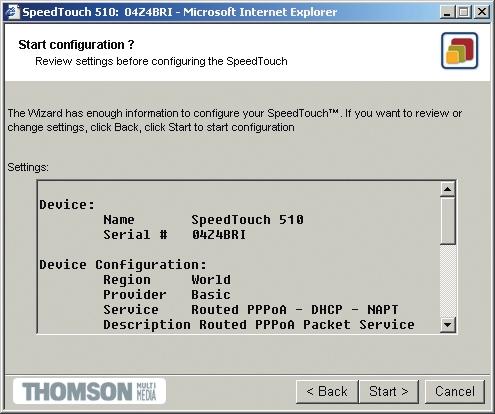Click the 'Device:' heading in settings
495x414 pixels.
tap(67, 205)
